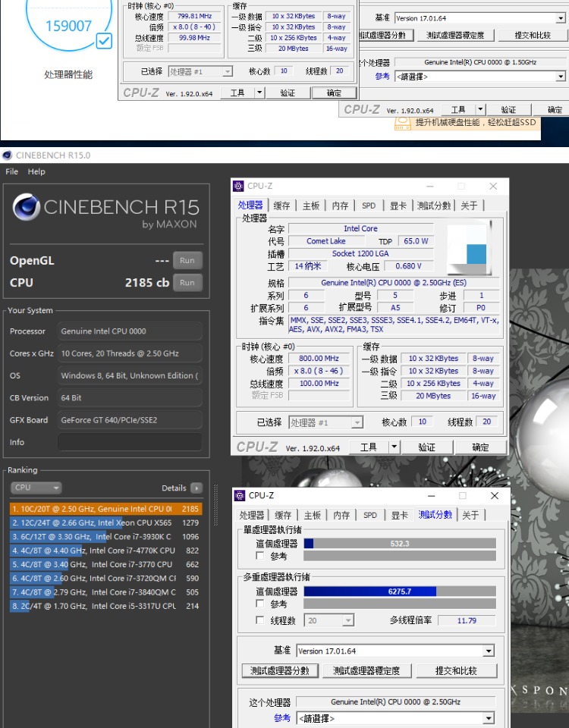569x728 pixels.
Task: Click the 多线程倍率 value field 11.79
Action: click(x=467, y=620)
